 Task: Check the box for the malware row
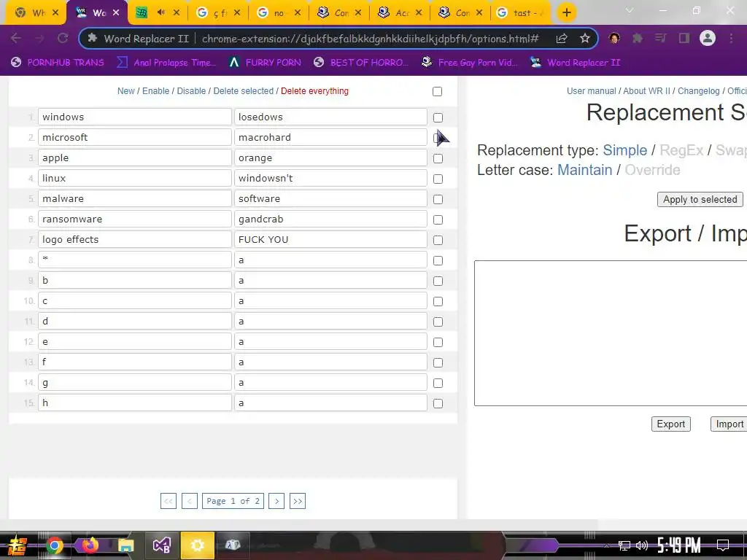pyautogui.click(x=438, y=200)
